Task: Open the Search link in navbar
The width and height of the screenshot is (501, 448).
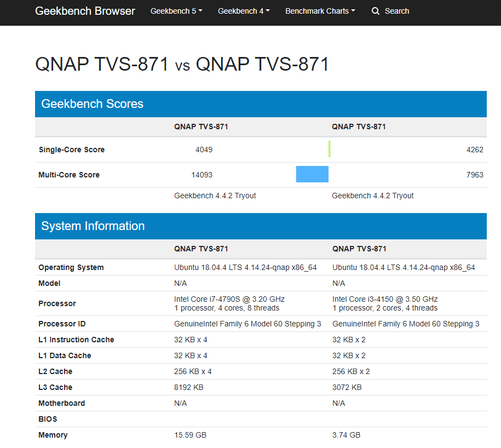Action: point(397,11)
